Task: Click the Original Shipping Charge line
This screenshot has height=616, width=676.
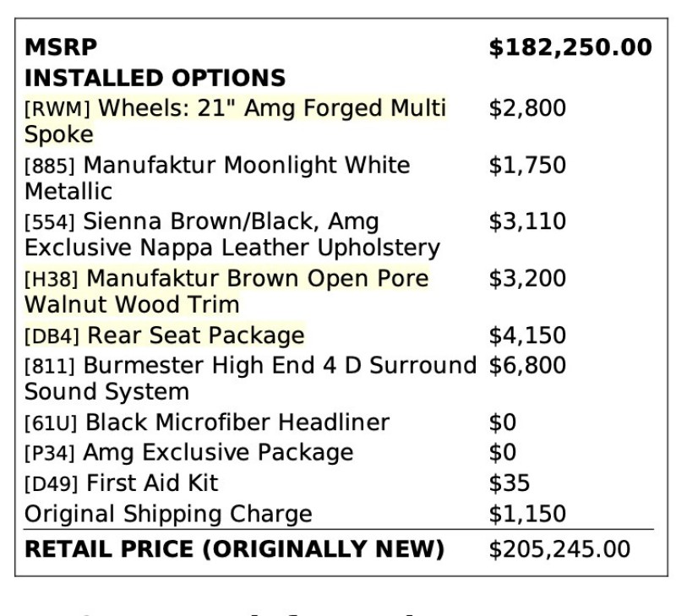Action: [168, 514]
